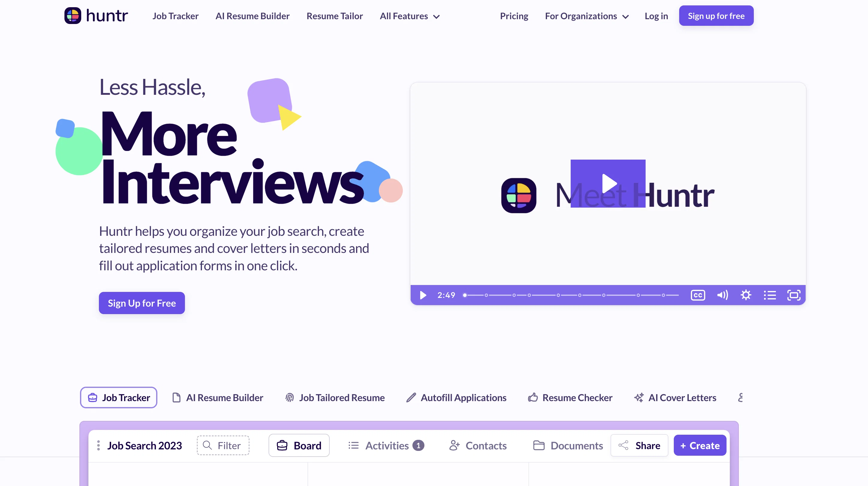This screenshot has height=486, width=868.
Task: Select the AI Cover Letters tab
Action: click(675, 397)
